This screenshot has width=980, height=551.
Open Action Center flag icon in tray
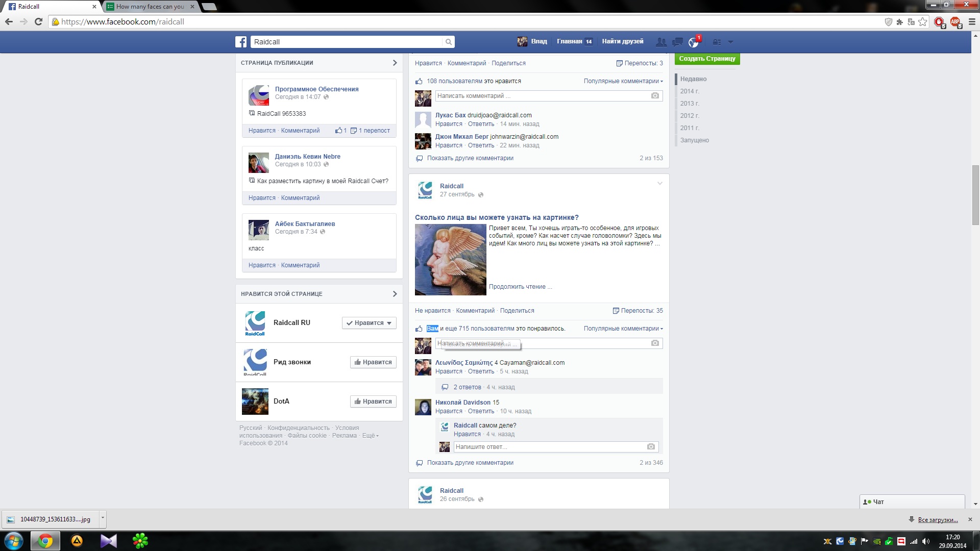(x=865, y=541)
